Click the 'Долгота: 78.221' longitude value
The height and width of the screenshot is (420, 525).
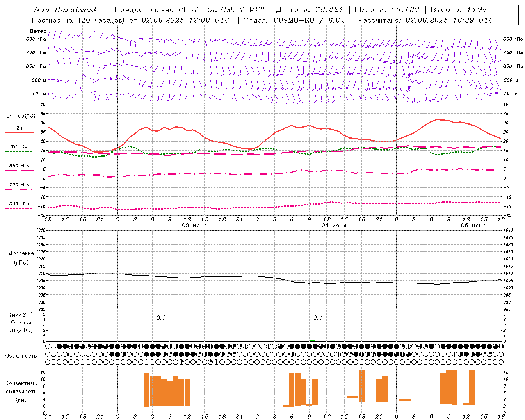click(310, 10)
